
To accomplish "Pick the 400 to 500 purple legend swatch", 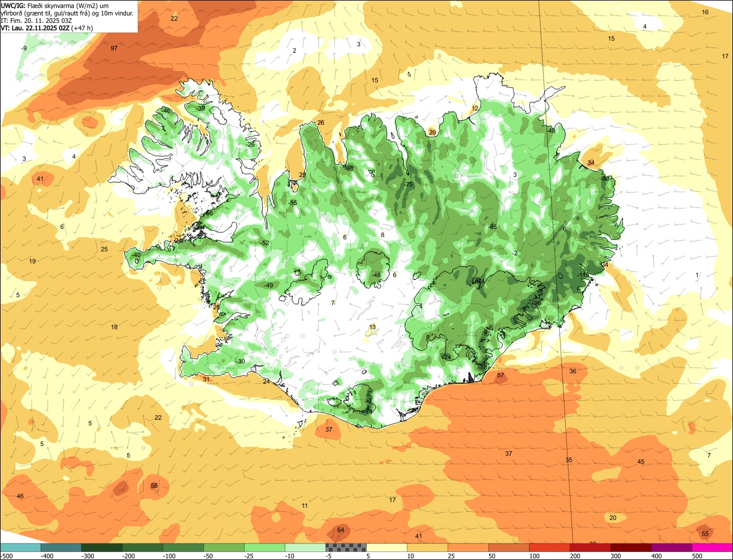I will tap(671, 547).
